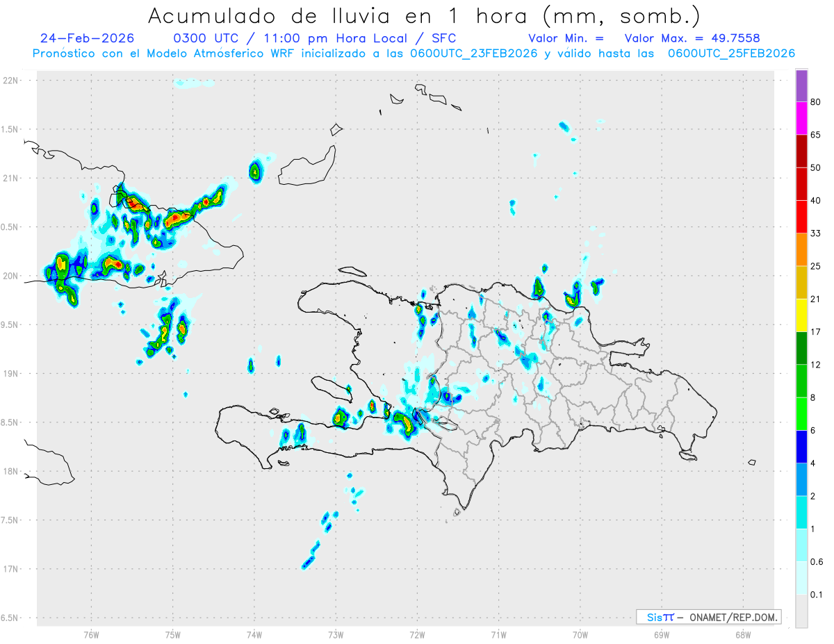Click the "22N" latitude axis label
834x644 pixels.
coord(10,81)
